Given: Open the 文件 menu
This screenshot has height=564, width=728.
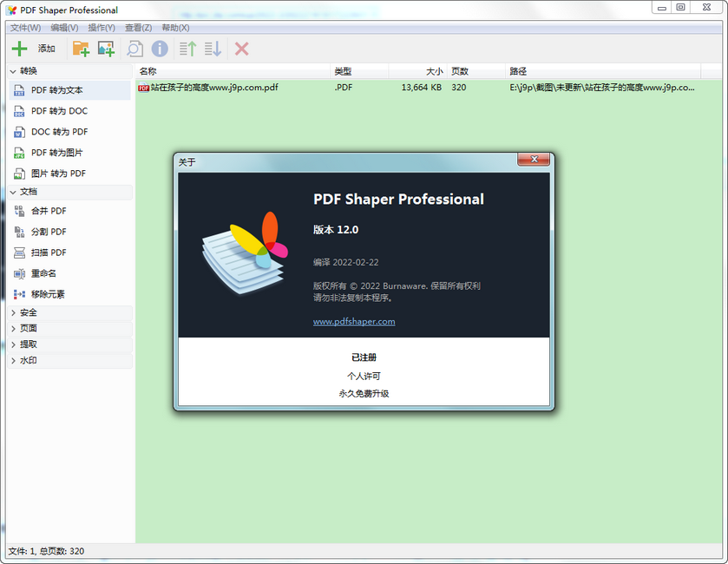Looking at the screenshot, I should pyautogui.click(x=22, y=27).
